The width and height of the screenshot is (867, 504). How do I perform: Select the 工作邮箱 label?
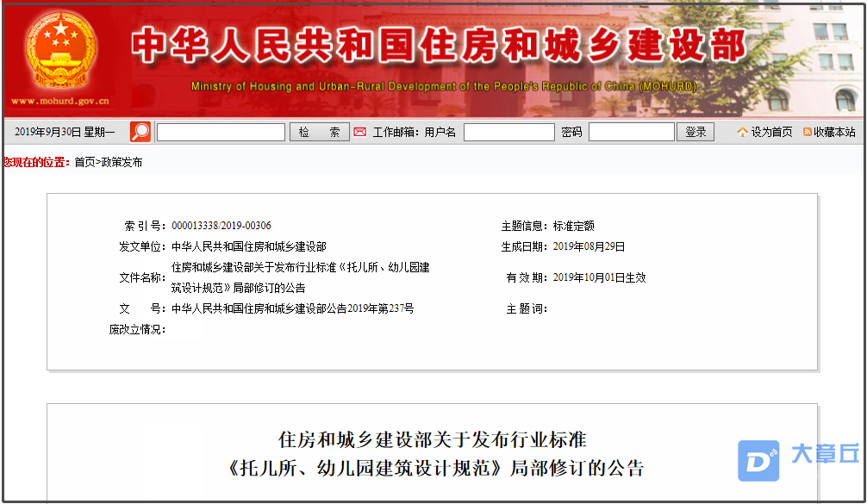pyautogui.click(x=396, y=132)
